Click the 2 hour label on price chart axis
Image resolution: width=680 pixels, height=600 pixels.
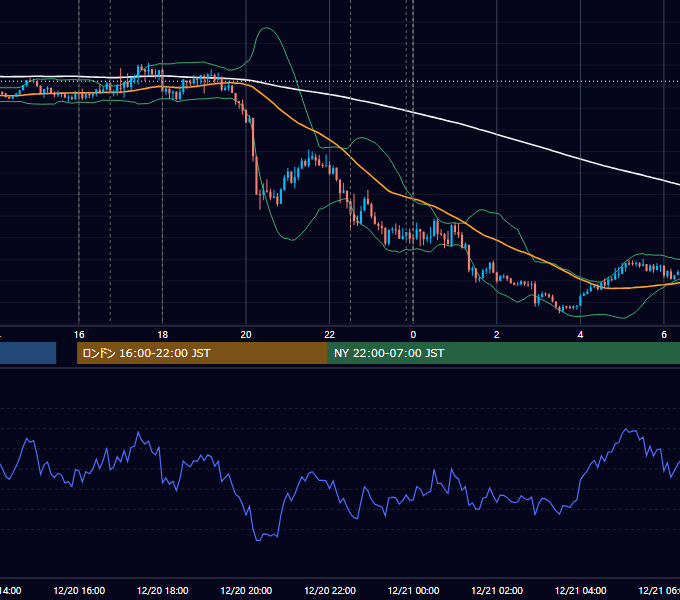coord(497,335)
